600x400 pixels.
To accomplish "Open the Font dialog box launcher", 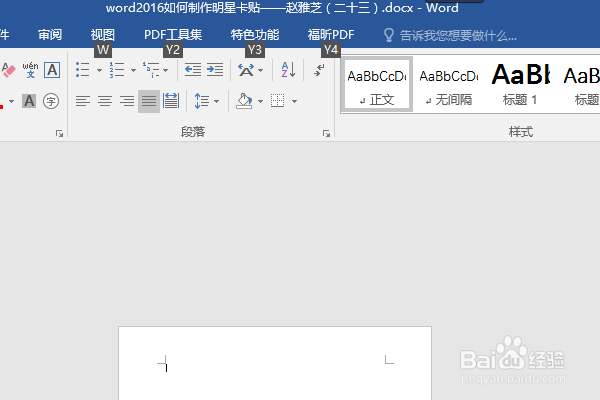I will point(59,133).
